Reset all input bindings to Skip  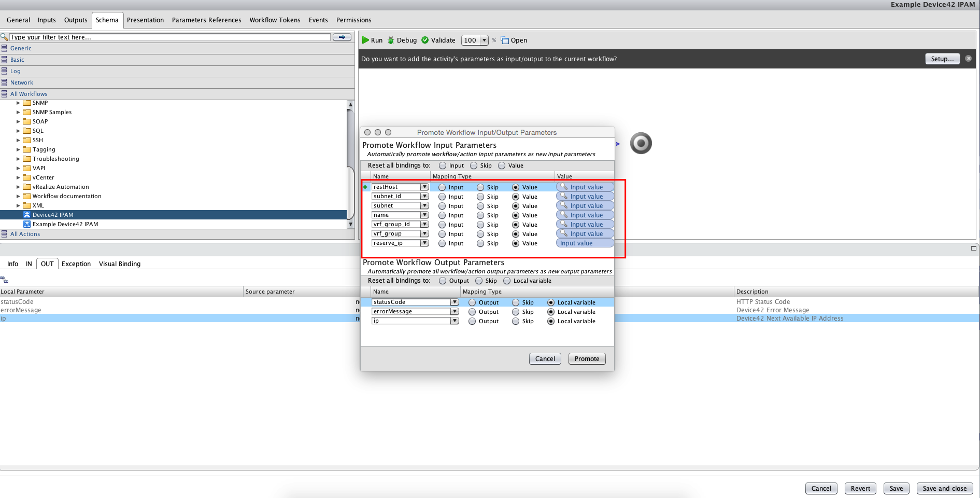pos(474,165)
